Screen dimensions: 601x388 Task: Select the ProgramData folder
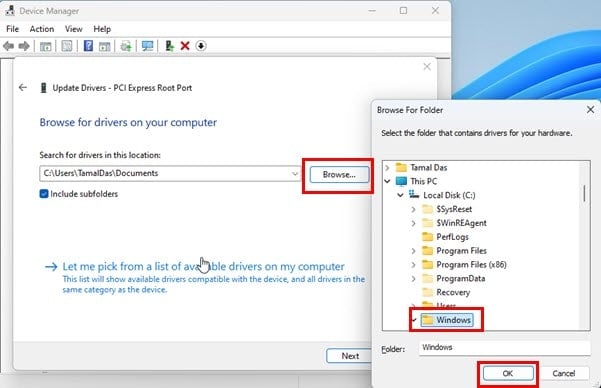pos(461,278)
